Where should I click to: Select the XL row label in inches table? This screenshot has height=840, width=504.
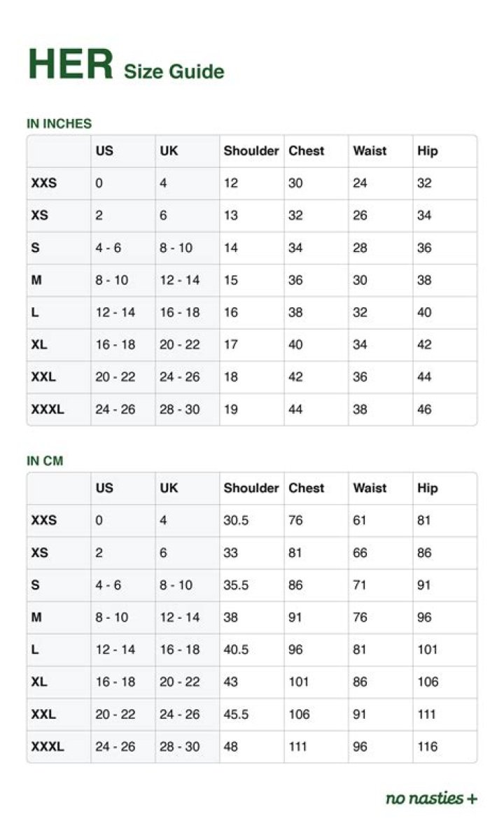click(x=40, y=344)
